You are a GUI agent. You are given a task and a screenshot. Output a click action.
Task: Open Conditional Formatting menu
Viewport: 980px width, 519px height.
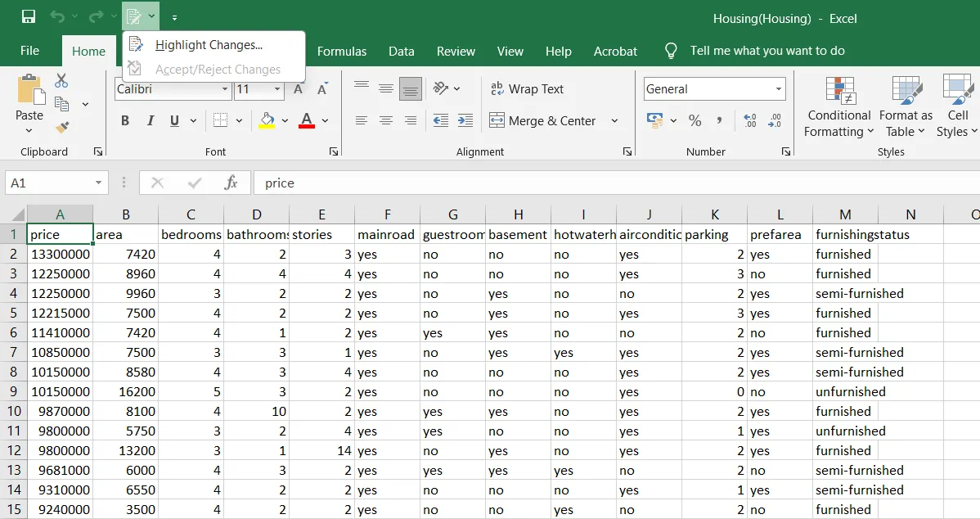pos(838,107)
